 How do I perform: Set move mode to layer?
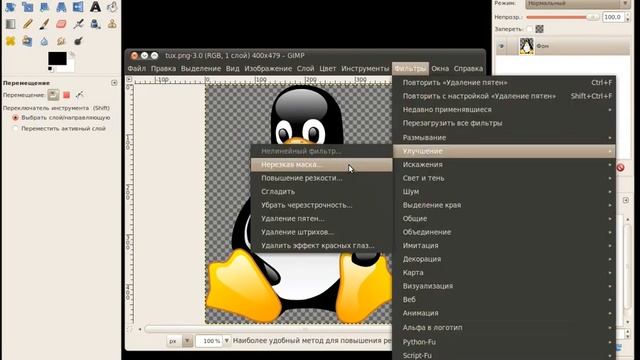(x=53, y=95)
